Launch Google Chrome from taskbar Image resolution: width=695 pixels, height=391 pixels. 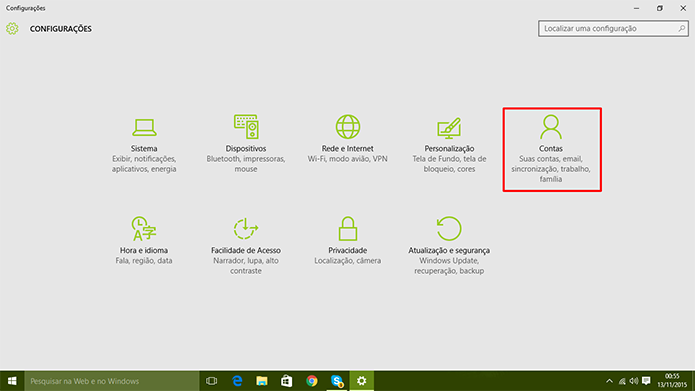(312, 381)
